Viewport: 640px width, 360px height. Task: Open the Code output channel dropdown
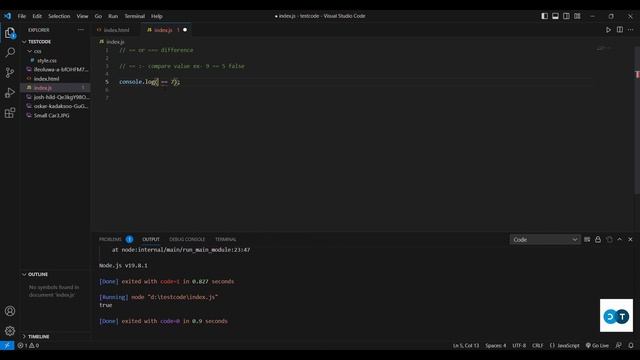544,240
